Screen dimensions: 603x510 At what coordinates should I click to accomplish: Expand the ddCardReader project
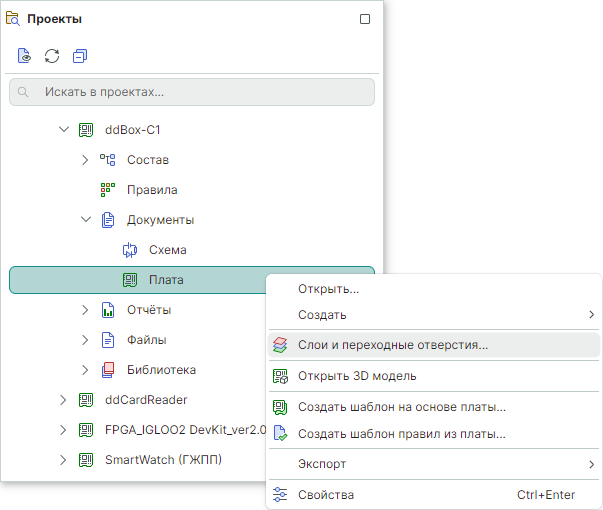pos(64,400)
